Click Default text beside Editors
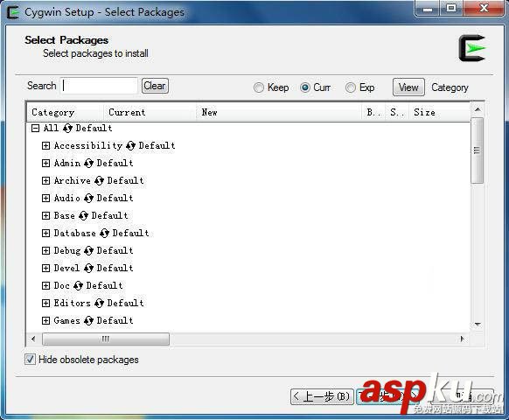509x420 pixels. point(125,304)
